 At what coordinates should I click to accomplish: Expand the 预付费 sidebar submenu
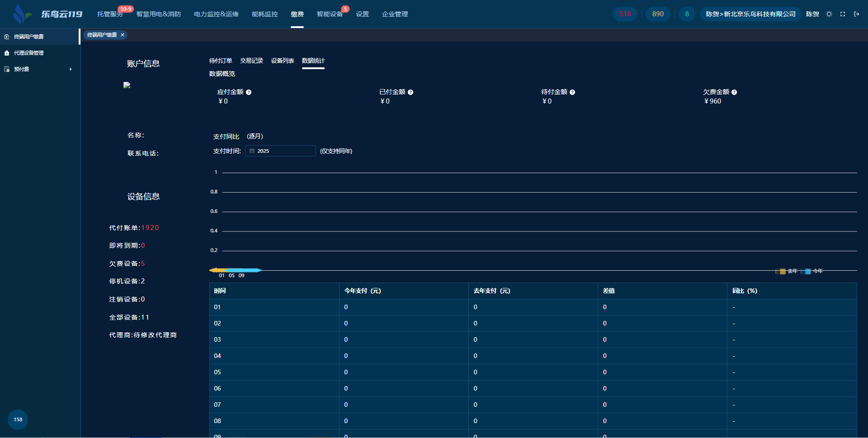pos(38,69)
